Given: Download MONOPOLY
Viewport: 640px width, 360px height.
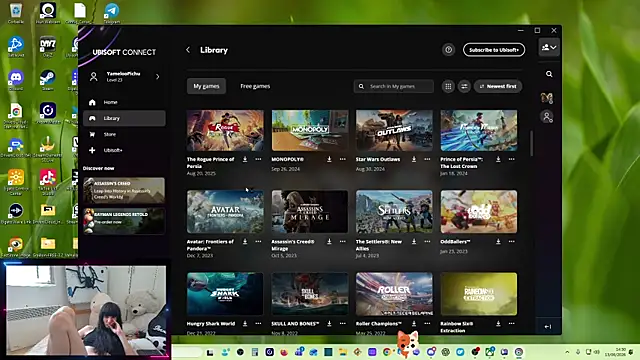Looking at the screenshot, I should click(329, 159).
